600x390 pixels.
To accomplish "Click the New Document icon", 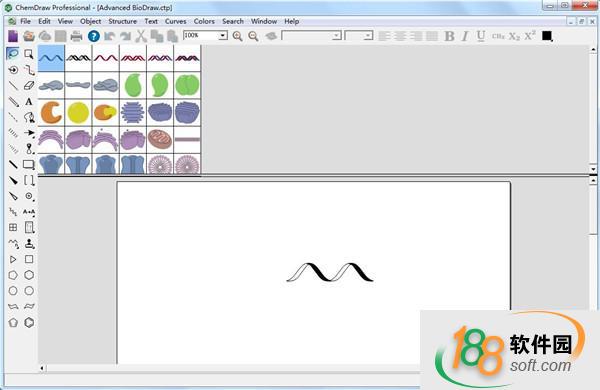I will coord(13,36).
